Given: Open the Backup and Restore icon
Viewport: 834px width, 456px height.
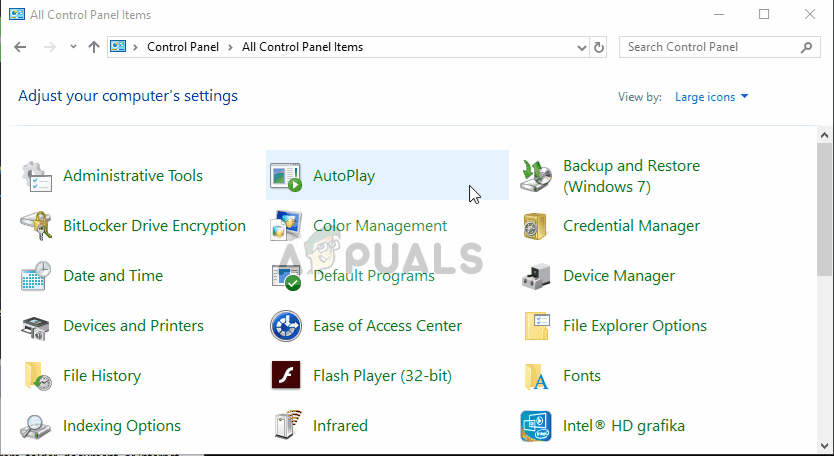Looking at the screenshot, I should pyautogui.click(x=537, y=176).
